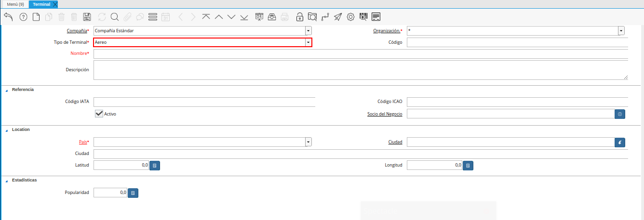Viewport: 644px width, 220px height.
Task: Click the Compañía label link
Action: coord(77,31)
